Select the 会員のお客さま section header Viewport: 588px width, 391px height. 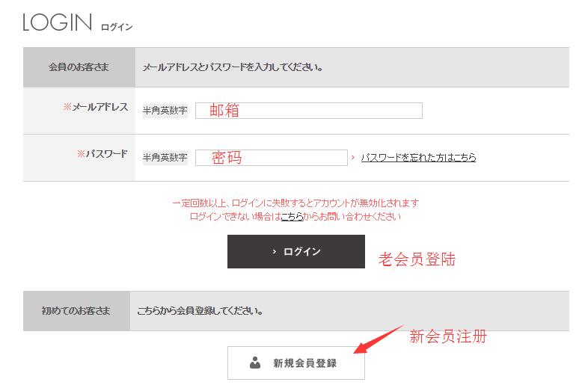pyautogui.click(x=79, y=67)
